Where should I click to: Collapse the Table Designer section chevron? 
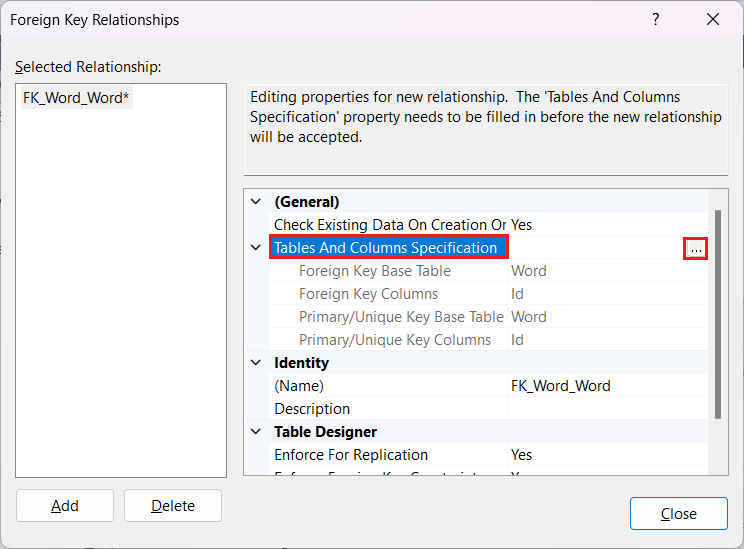256,432
